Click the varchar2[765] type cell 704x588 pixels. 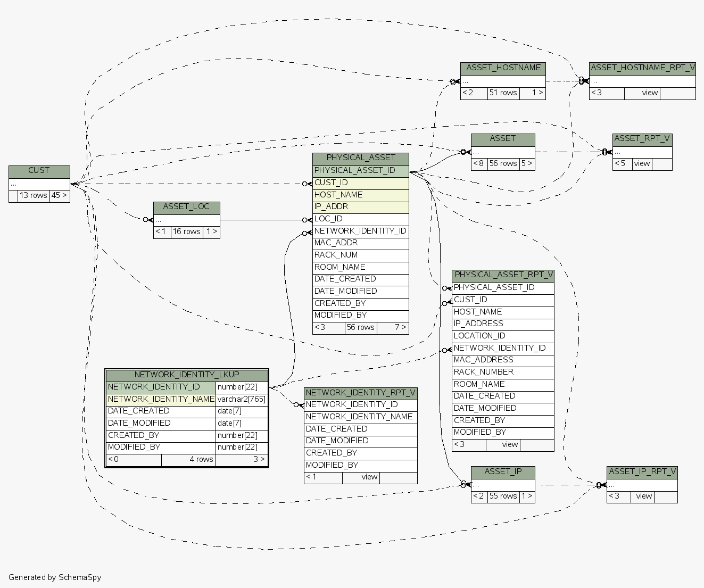pos(241,399)
